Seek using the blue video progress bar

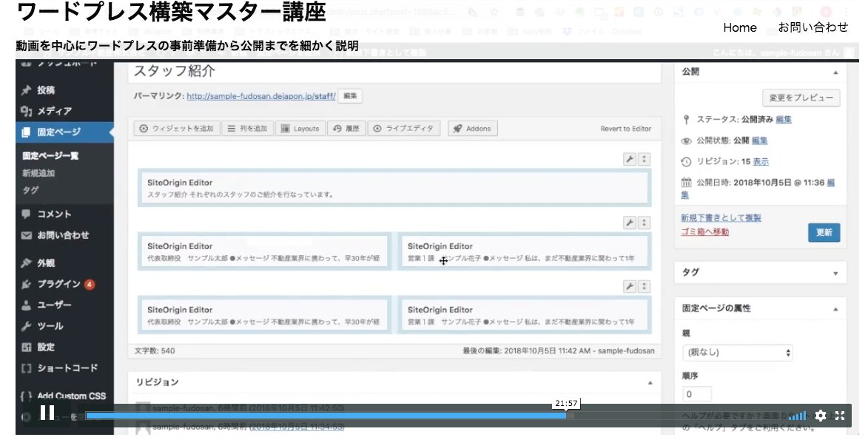point(326,416)
